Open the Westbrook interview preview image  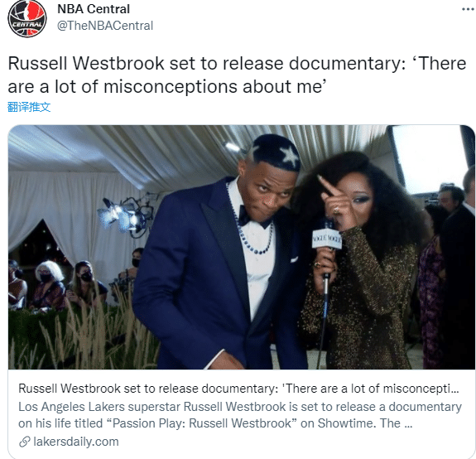(x=242, y=247)
